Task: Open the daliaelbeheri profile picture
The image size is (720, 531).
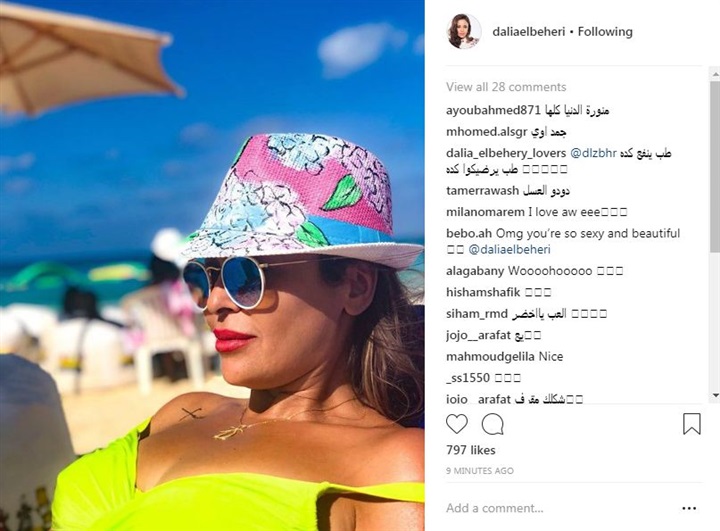Action: (x=464, y=31)
